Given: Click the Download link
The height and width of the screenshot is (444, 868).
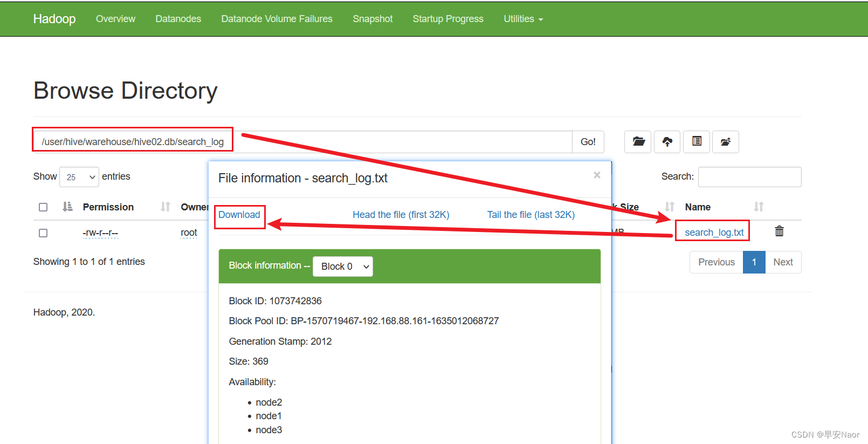Looking at the screenshot, I should click(x=239, y=215).
